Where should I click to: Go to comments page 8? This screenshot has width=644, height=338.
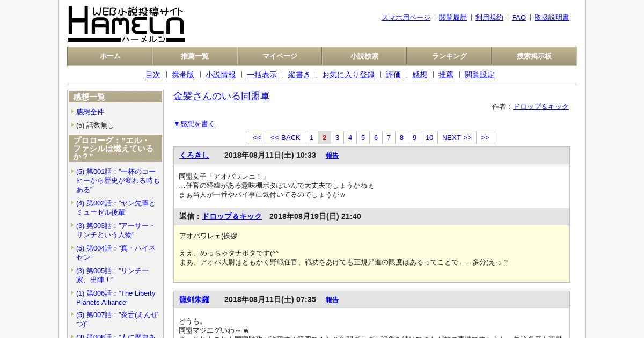tap(401, 137)
